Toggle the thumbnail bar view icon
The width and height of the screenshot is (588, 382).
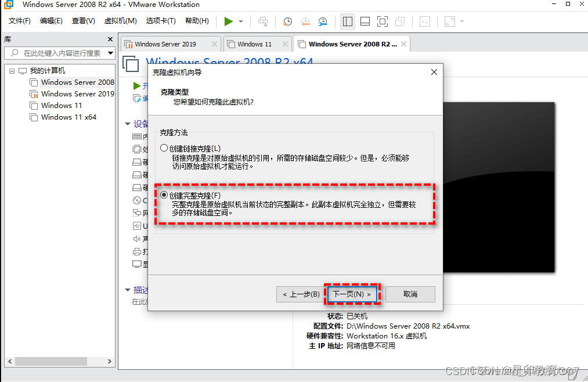click(x=365, y=21)
